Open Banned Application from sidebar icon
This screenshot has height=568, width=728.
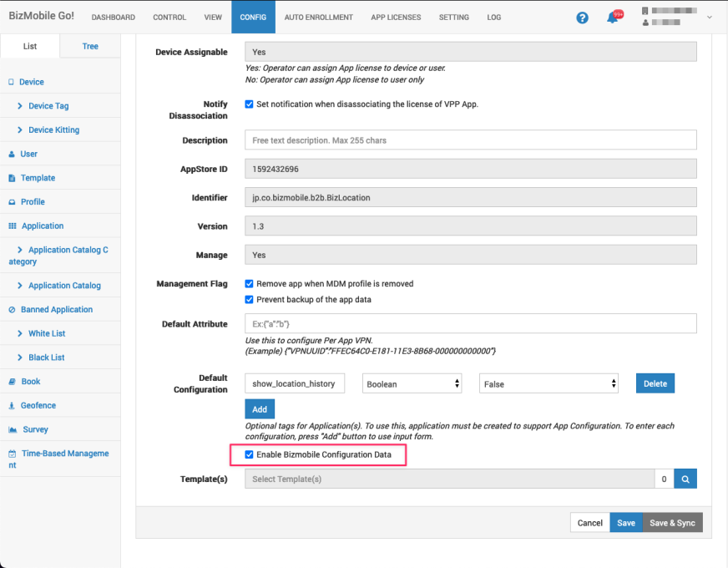(x=12, y=310)
